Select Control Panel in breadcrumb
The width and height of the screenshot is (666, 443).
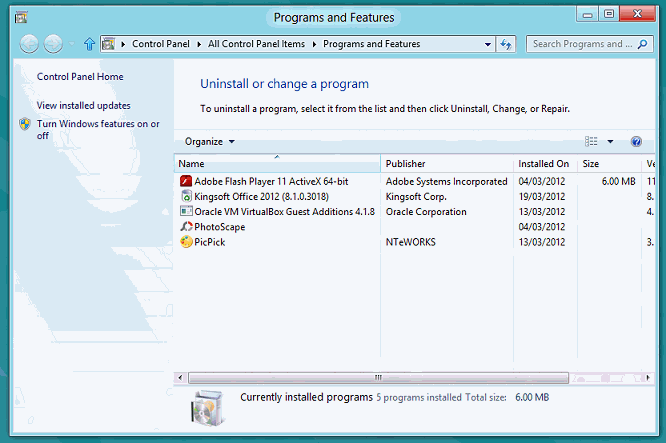click(161, 44)
